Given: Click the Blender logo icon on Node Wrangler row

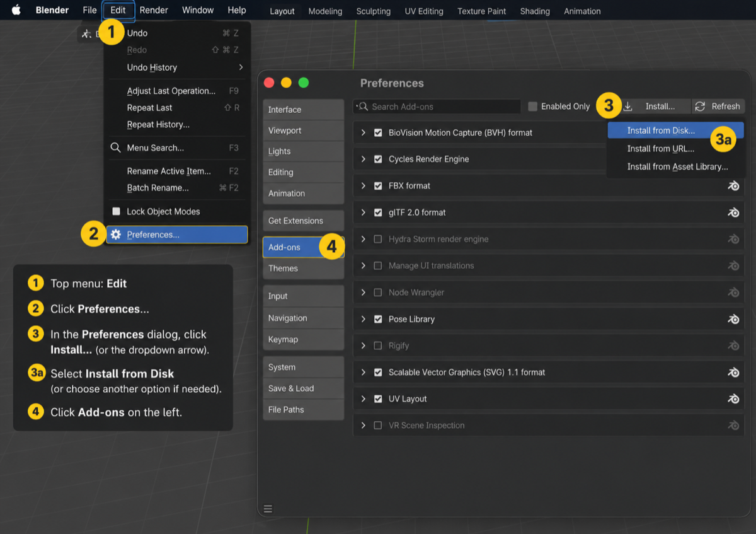Looking at the screenshot, I should 733,293.
